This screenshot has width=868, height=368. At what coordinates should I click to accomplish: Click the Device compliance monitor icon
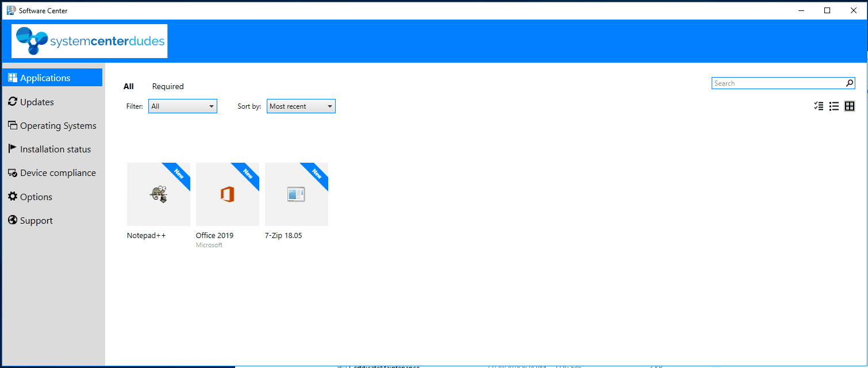13,172
